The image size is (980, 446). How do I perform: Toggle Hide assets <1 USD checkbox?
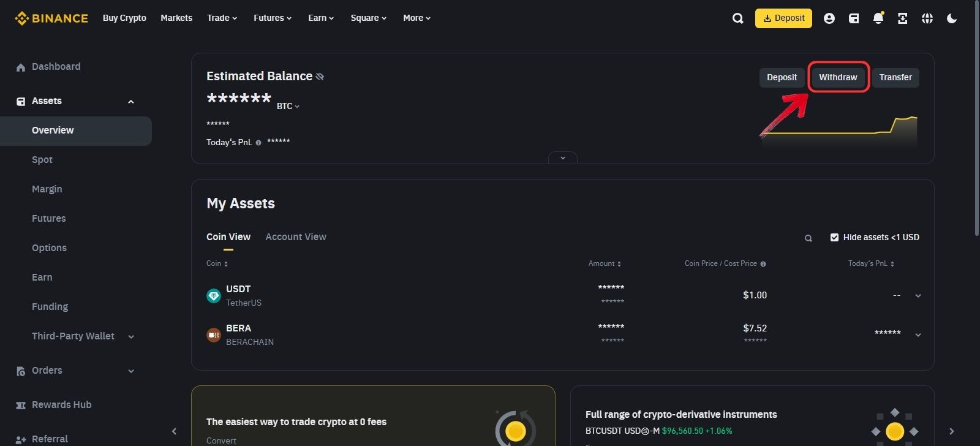pos(834,237)
